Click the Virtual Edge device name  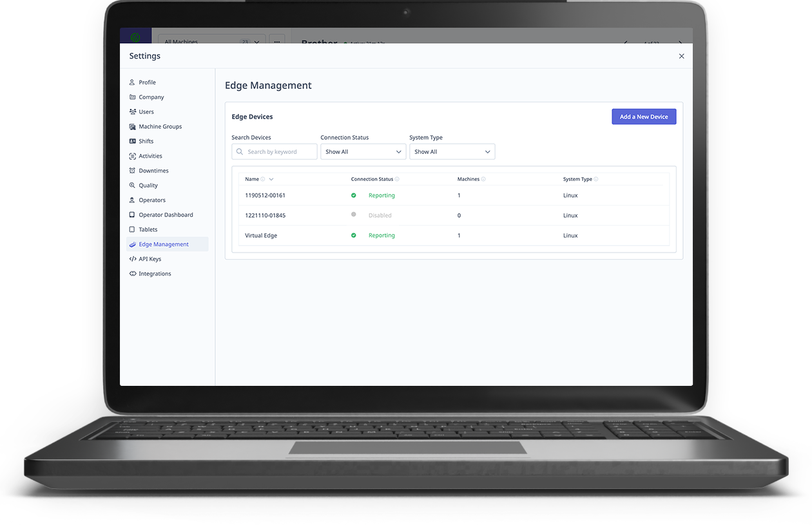point(261,236)
